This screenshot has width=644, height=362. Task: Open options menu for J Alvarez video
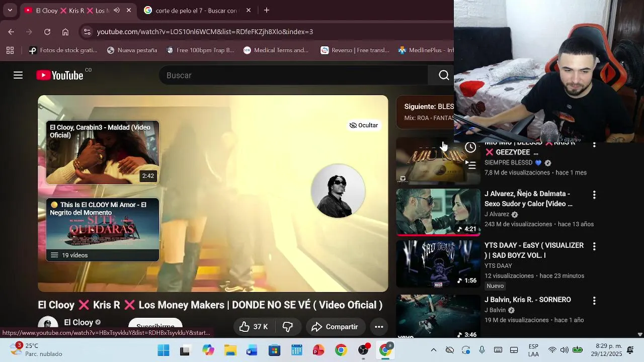[x=594, y=195]
